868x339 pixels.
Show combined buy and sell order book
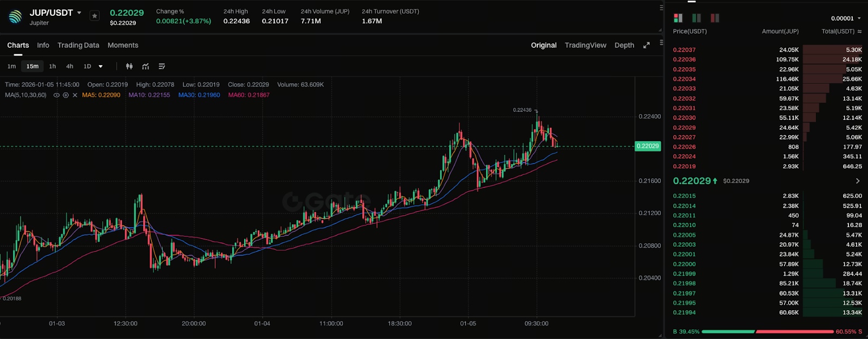(x=678, y=18)
